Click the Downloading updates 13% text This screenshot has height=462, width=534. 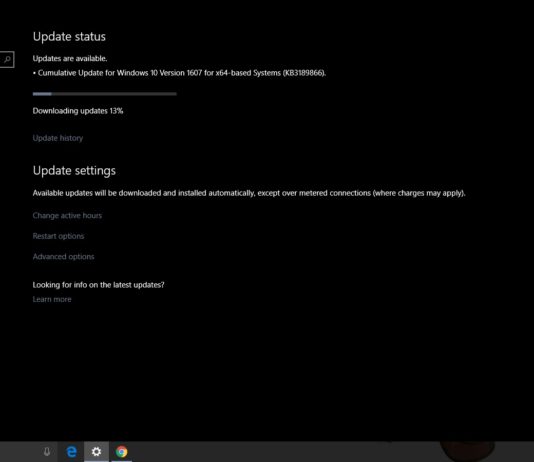(x=78, y=111)
